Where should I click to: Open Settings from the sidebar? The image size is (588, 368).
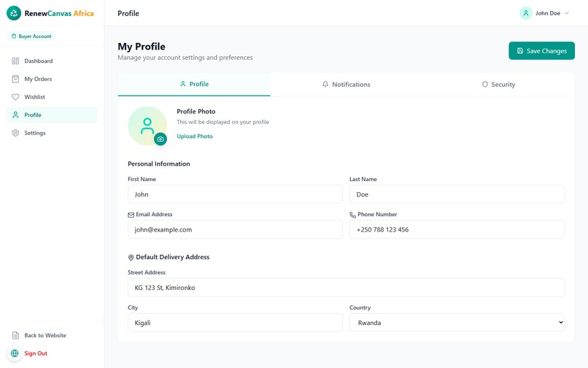click(52, 133)
